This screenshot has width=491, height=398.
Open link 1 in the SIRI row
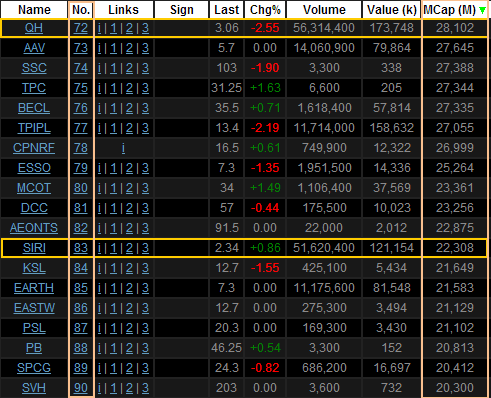pyautogui.click(x=113, y=248)
